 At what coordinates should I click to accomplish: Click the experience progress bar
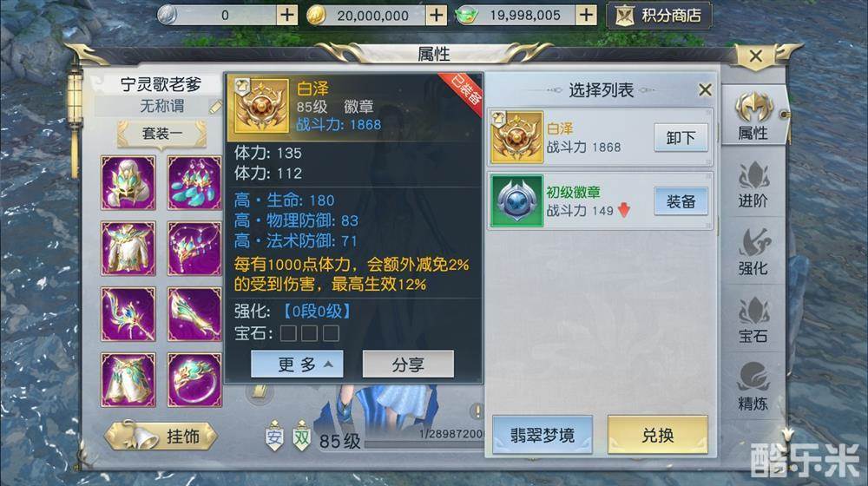(424, 443)
